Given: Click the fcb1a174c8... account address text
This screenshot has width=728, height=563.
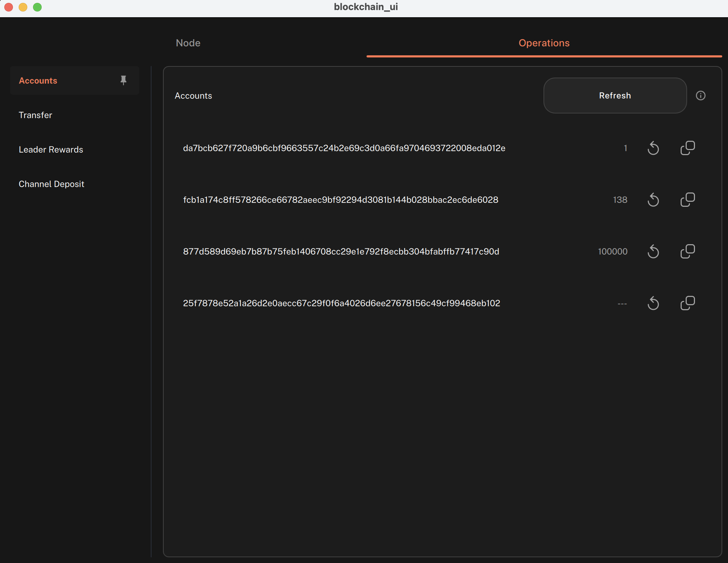Looking at the screenshot, I should (x=341, y=200).
